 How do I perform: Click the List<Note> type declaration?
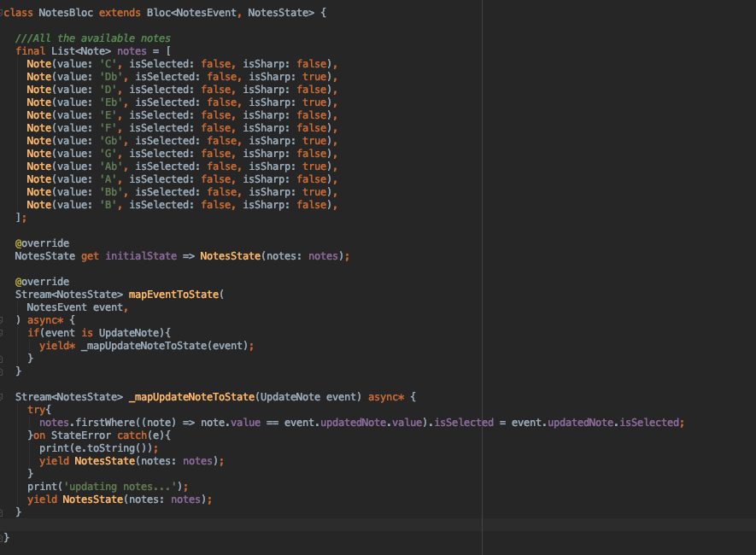(x=81, y=51)
